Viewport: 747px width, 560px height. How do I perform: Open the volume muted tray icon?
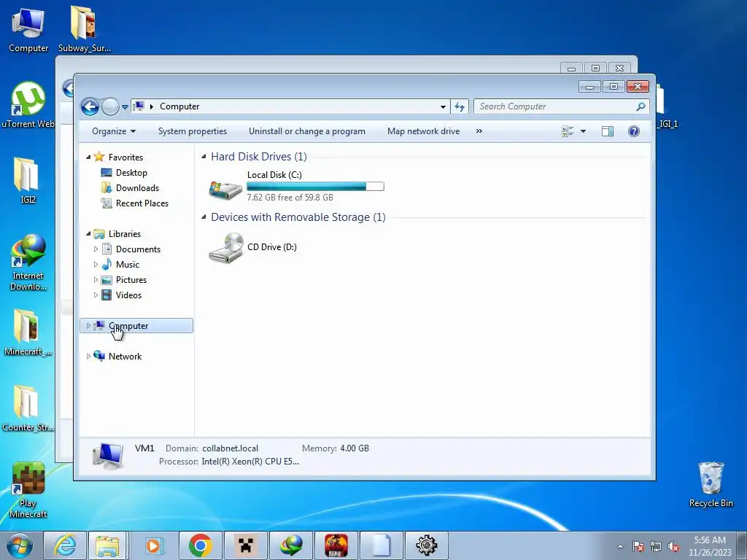click(673, 547)
